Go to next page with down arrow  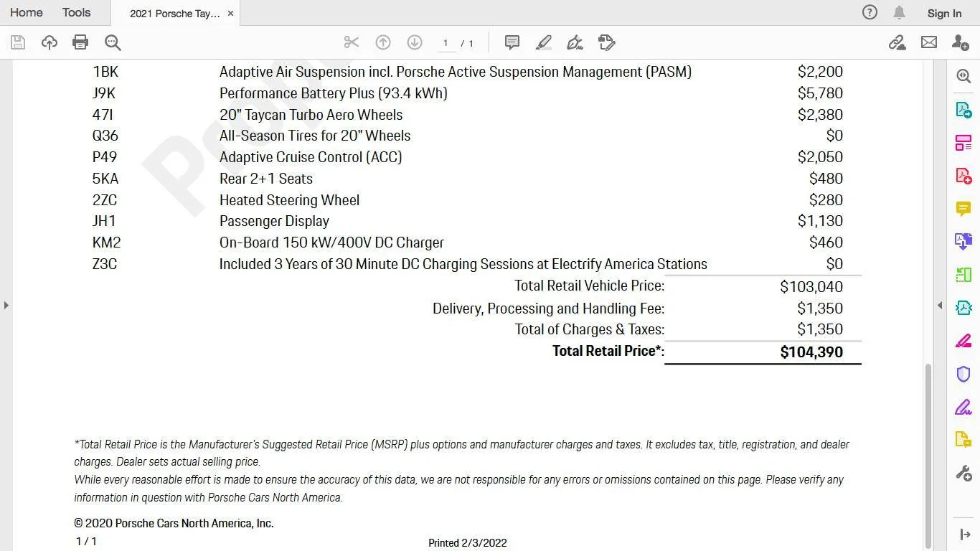[415, 42]
